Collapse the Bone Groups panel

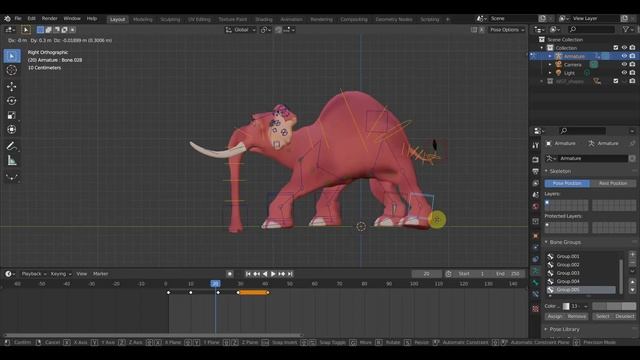point(546,242)
